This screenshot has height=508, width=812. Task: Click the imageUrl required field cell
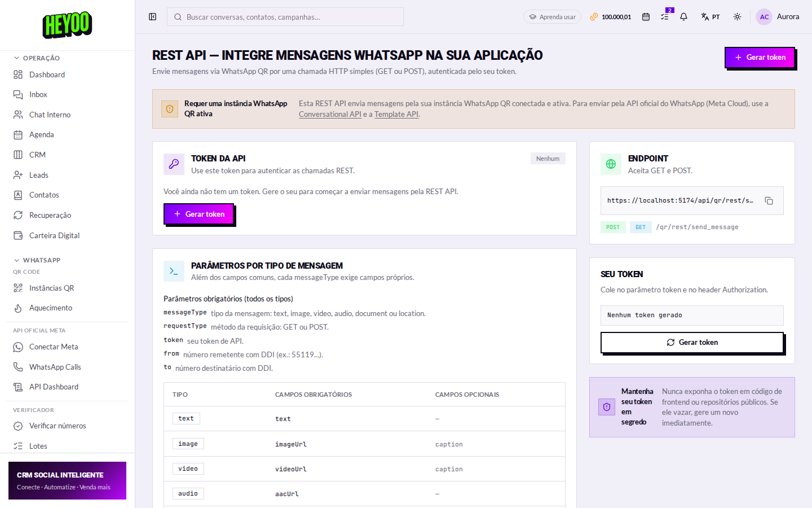291,444
